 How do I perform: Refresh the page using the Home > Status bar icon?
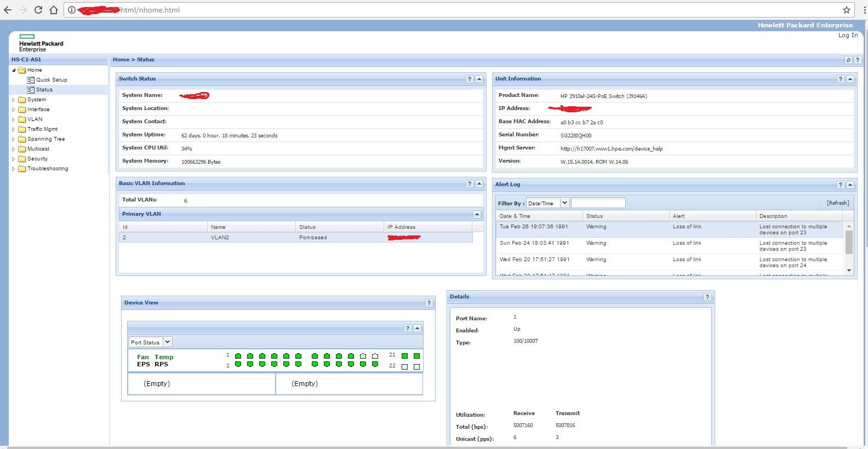(848, 60)
